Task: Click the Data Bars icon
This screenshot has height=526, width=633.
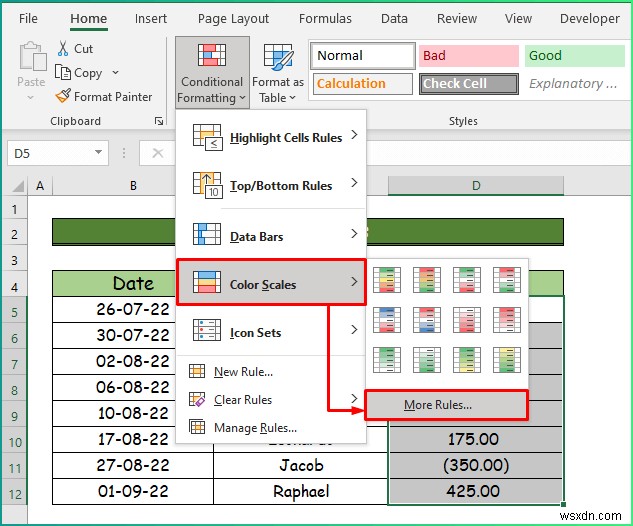Action: pyautogui.click(x=207, y=234)
